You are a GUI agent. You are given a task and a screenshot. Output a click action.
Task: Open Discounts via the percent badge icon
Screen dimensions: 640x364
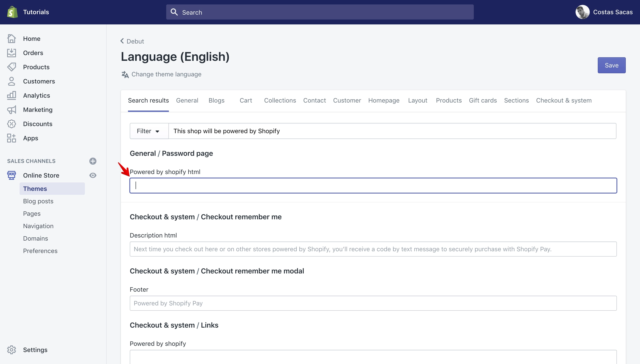(12, 124)
